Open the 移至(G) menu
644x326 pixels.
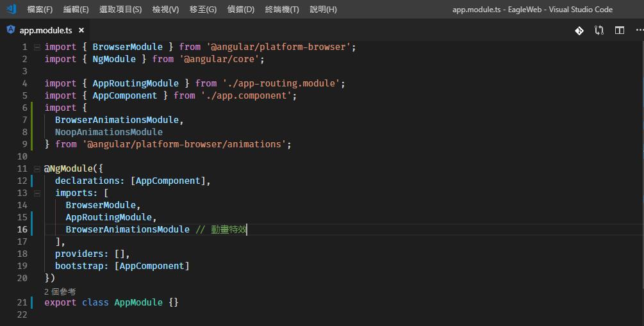pyautogui.click(x=203, y=9)
